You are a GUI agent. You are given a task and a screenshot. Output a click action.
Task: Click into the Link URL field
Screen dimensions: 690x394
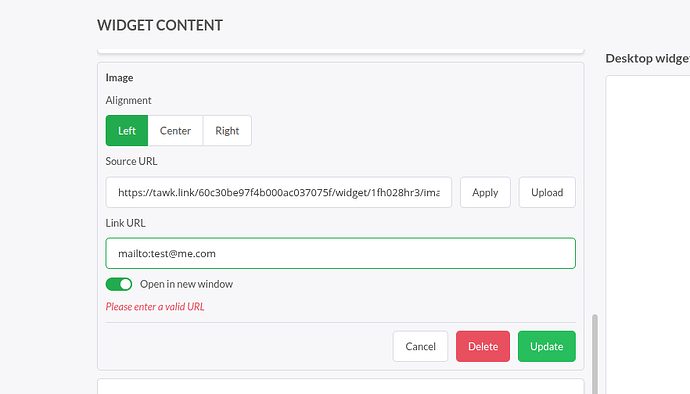(x=341, y=254)
